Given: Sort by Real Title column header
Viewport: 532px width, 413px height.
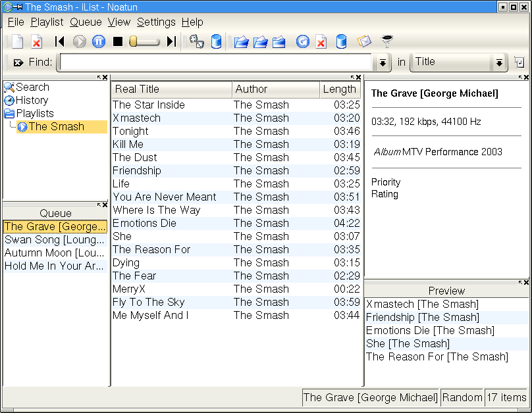Looking at the screenshot, I should [172, 89].
